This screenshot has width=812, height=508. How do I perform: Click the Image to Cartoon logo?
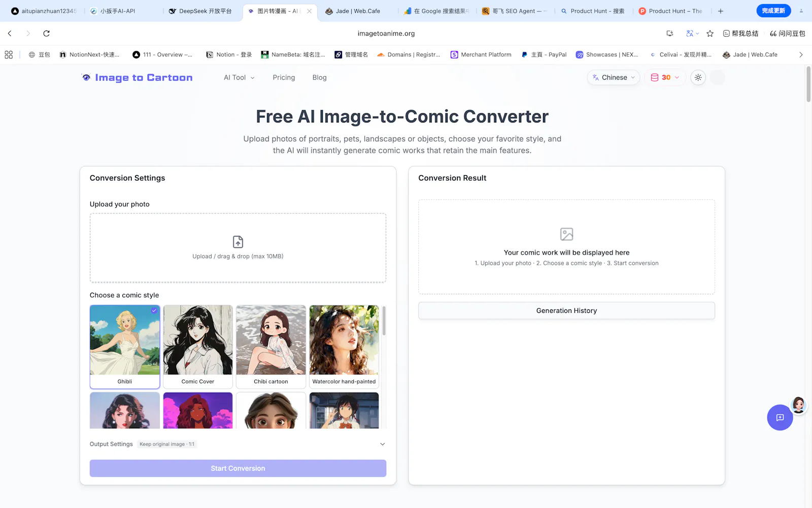pyautogui.click(x=137, y=78)
